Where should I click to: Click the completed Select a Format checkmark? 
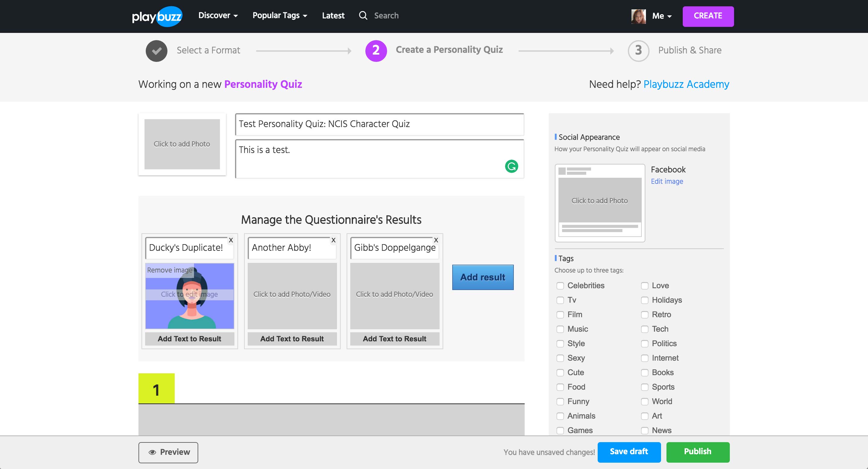pyautogui.click(x=156, y=51)
